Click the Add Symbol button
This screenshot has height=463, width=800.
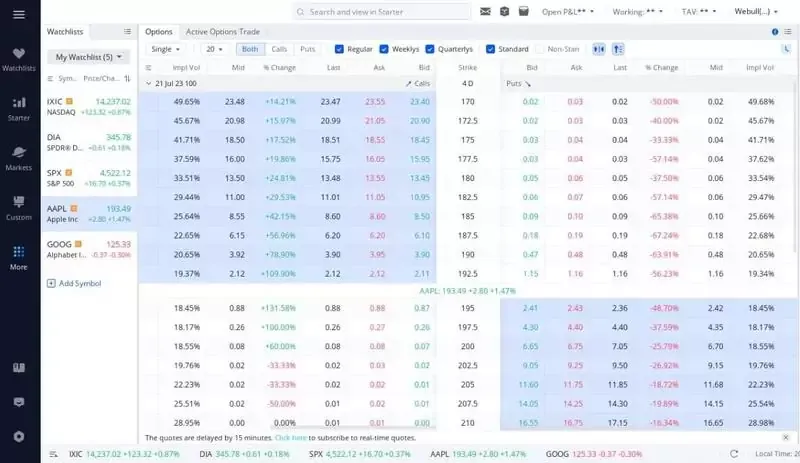click(x=74, y=283)
